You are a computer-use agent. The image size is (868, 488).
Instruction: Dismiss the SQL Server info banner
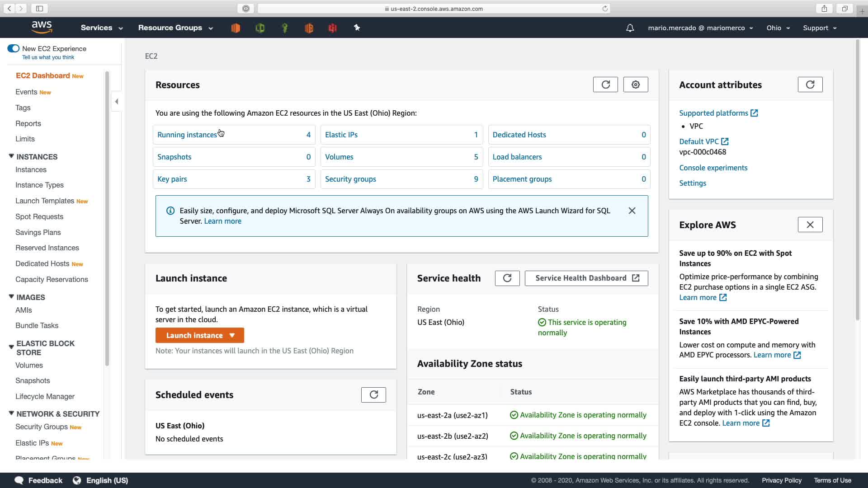pos(632,211)
